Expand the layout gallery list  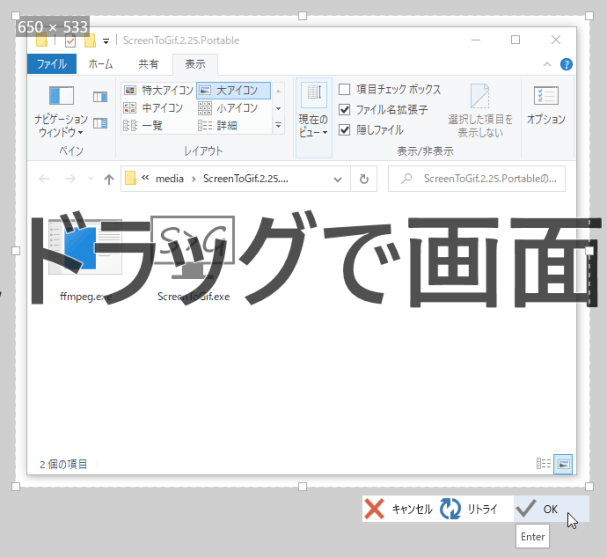point(278,125)
